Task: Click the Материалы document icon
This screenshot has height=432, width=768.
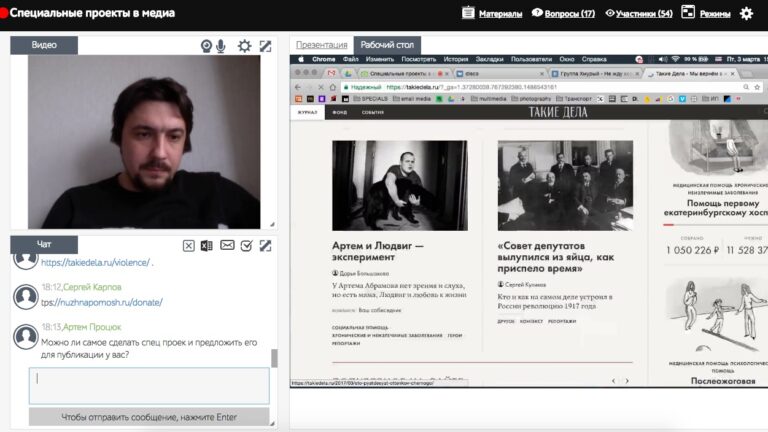Action: [x=468, y=12]
